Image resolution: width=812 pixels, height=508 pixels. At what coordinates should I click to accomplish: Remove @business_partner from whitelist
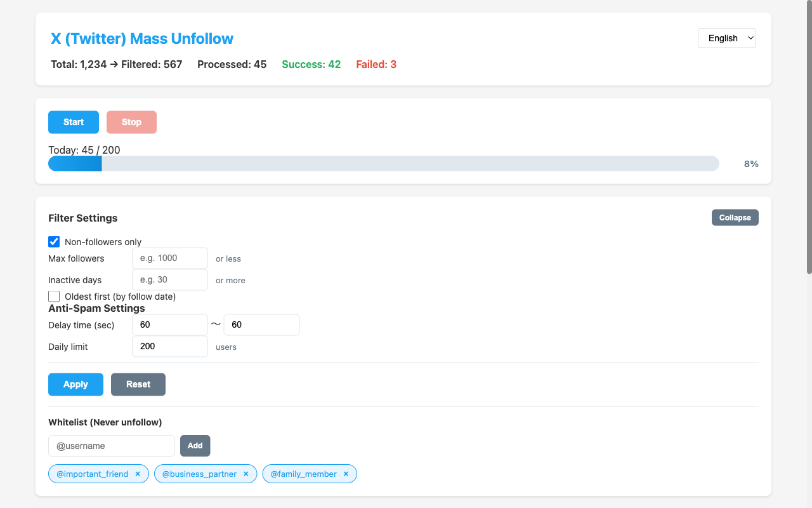pyautogui.click(x=246, y=474)
